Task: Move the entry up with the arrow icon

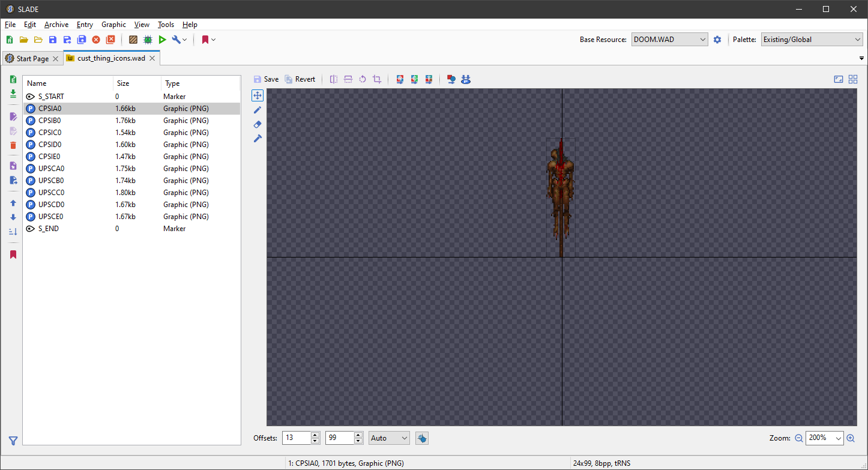Action: [13, 203]
